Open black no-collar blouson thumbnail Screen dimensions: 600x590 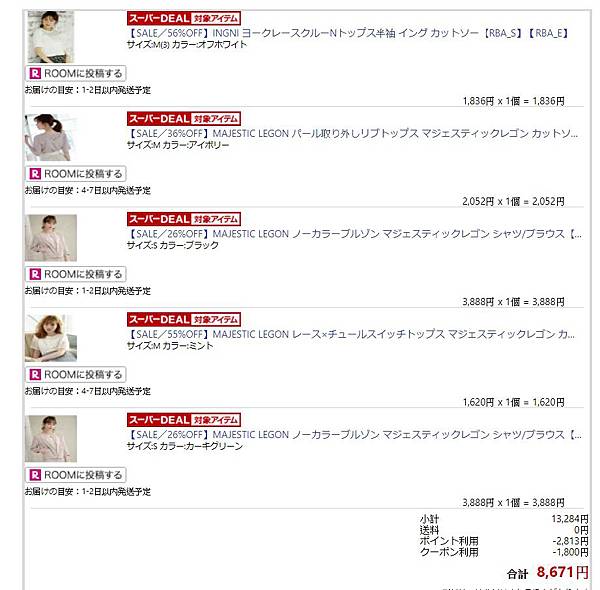(51, 238)
